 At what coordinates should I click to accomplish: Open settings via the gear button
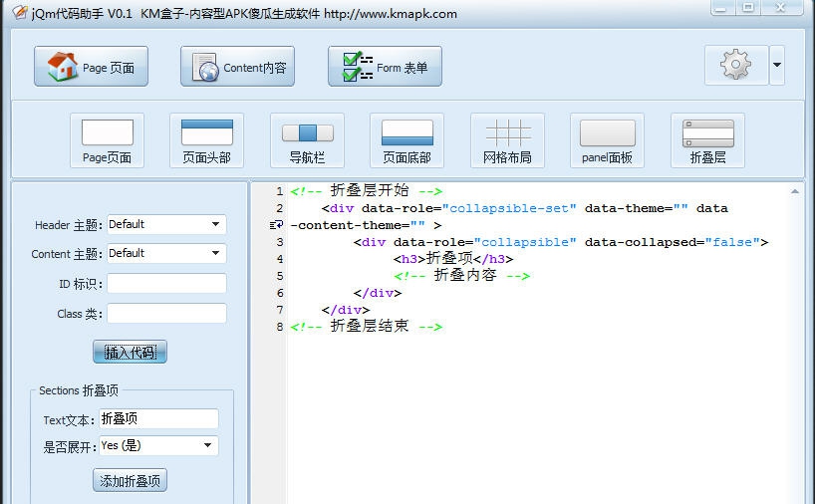(x=736, y=65)
